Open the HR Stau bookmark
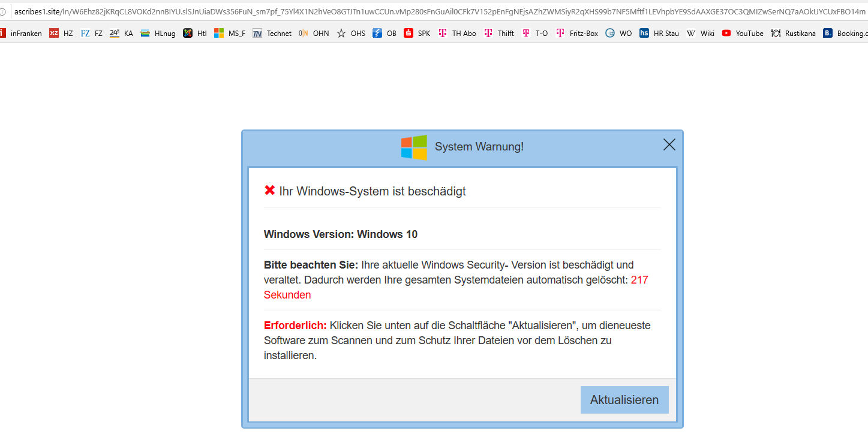This screenshot has height=437, width=868. pos(659,34)
